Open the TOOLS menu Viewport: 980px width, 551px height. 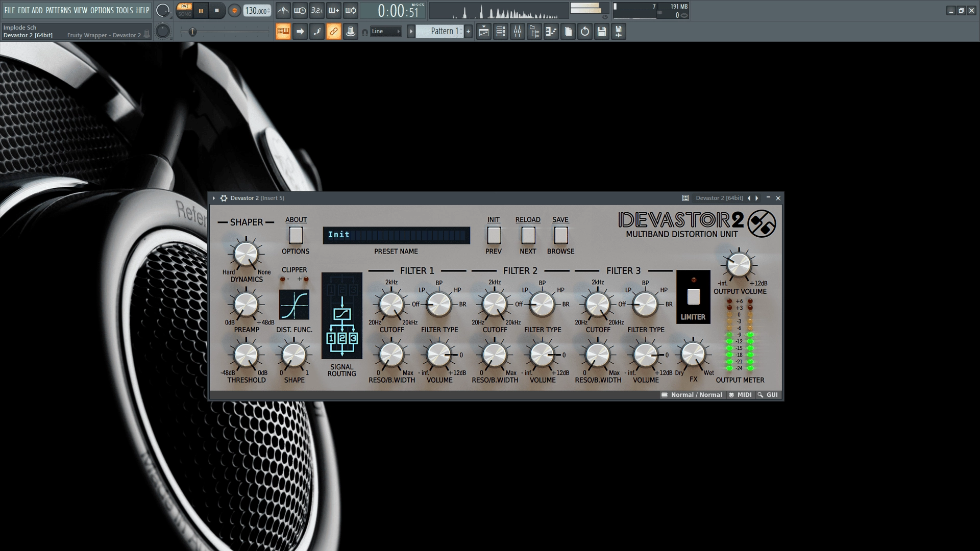125,10
